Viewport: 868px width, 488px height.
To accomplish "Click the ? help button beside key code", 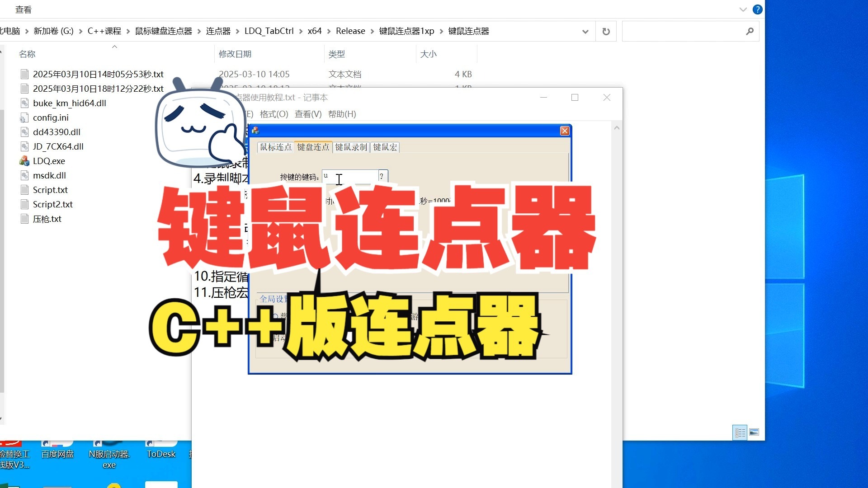I will [x=382, y=176].
